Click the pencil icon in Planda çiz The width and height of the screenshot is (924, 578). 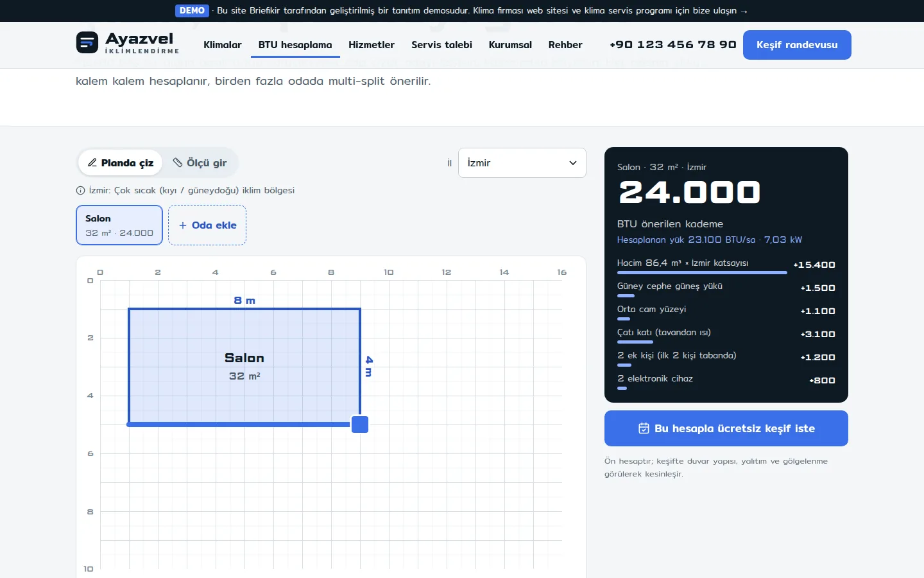92,162
